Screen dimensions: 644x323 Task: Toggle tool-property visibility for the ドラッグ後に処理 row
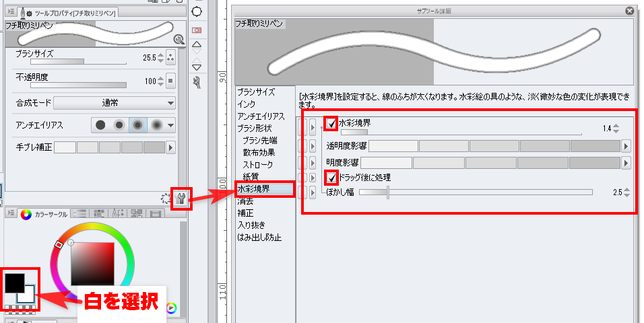pyautogui.click(x=302, y=178)
